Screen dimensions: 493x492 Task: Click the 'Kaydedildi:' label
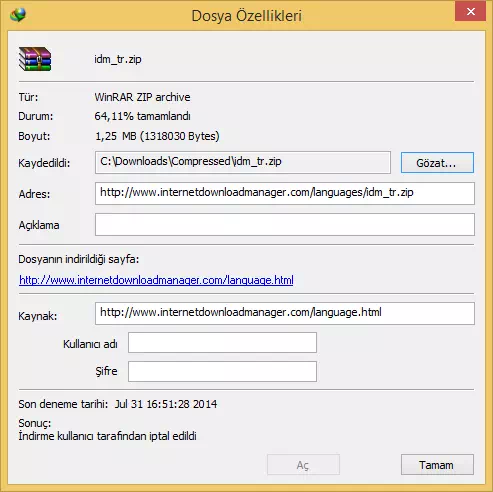click(x=44, y=163)
